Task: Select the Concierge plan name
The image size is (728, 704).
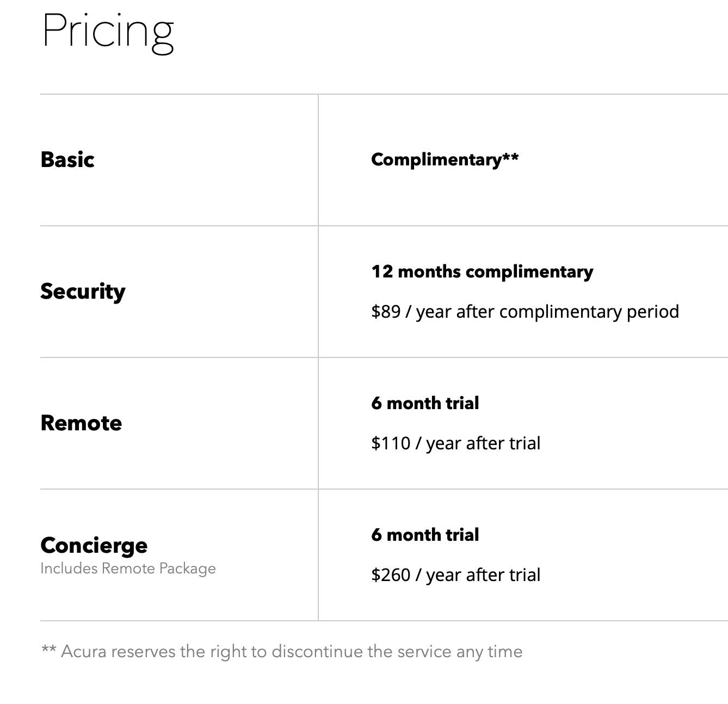Action: pos(94,546)
